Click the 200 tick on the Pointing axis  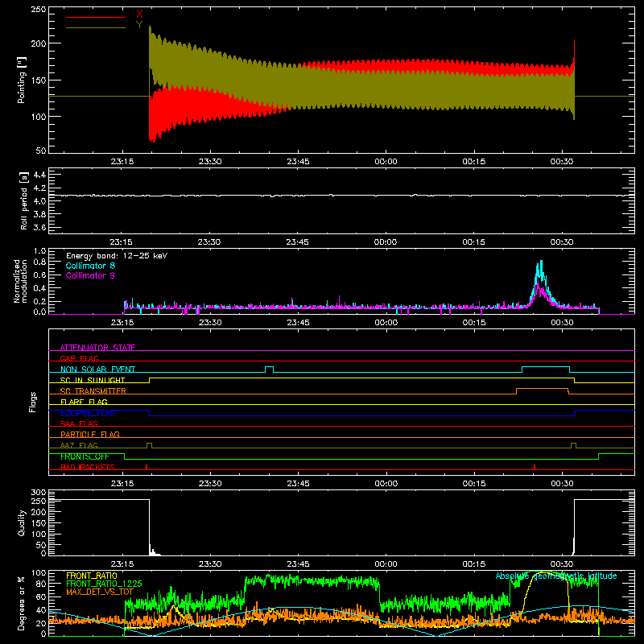[x=39, y=43]
